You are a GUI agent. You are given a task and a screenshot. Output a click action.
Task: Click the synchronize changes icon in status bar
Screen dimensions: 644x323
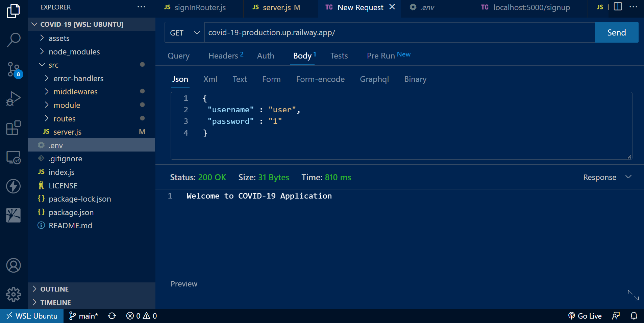[x=112, y=316]
